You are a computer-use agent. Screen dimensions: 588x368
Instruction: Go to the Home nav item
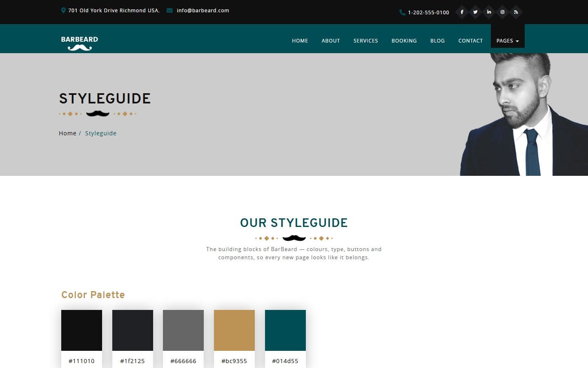[x=300, y=40]
